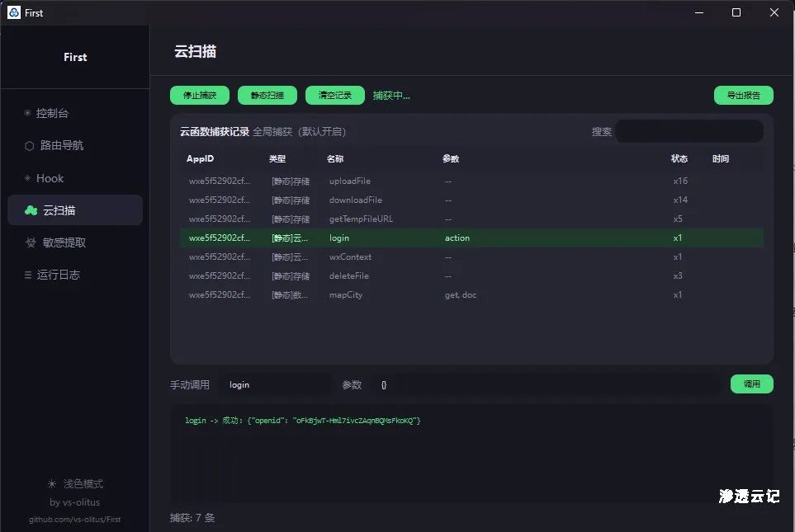Image resolution: width=795 pixels, height=532 pixels.
Task: Click the 参数 field showing {}
Action: [x=429, y=384]
